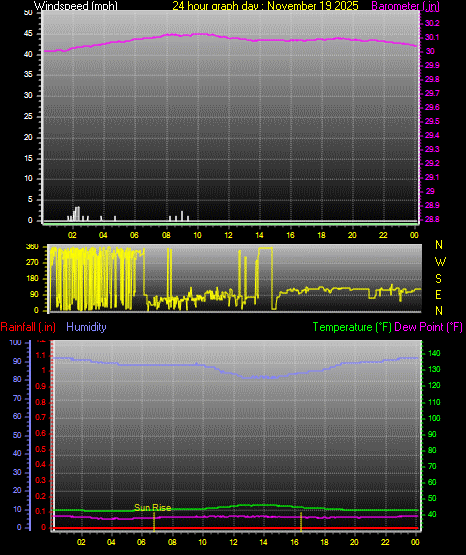466x555 pixels.
Task: Click hour label 12 under the windspeed chart
Action: coord(228,235)
